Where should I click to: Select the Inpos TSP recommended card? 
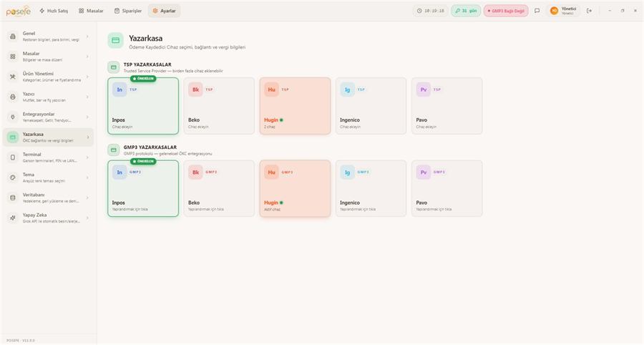pyautogui.click(x=143, y=106)
